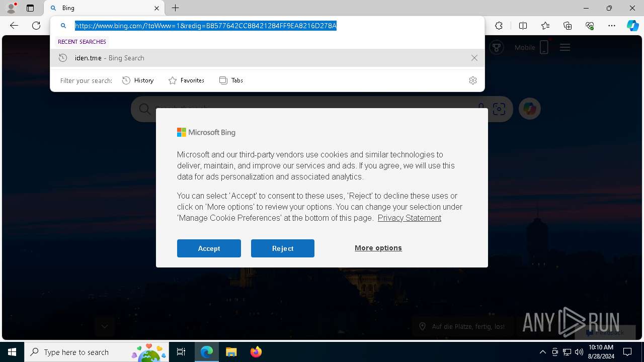Viewport: 644px width, 362px height.
Task: Open File Explorer from the taskbar
Action: click(231, 352)
